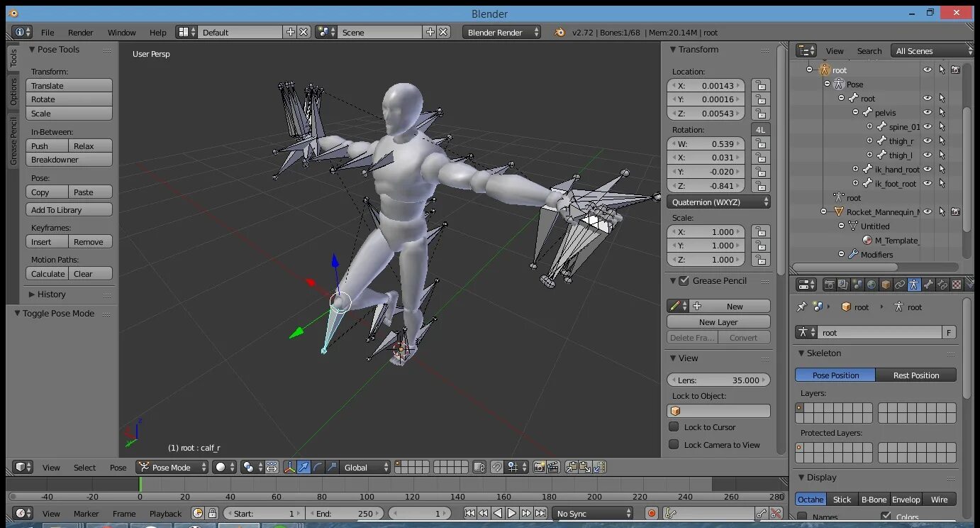This screenshot has height=528, width=980.
Task: Click the End frame 250 field
Action: [x=345, y=513]
